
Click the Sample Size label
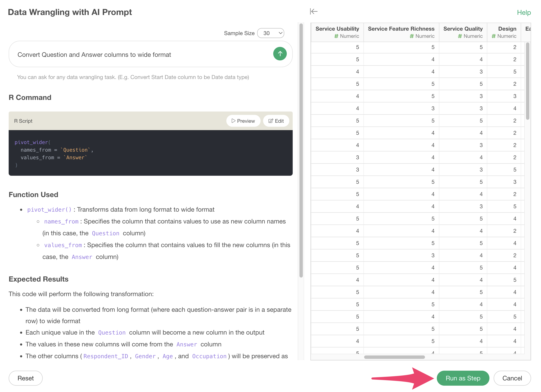click(x=239, y=33)
